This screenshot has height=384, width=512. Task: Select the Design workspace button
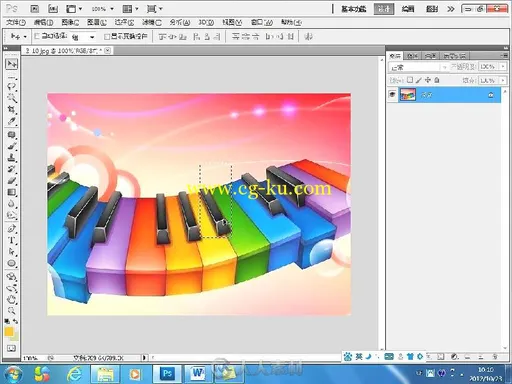(x=384, y=9)
